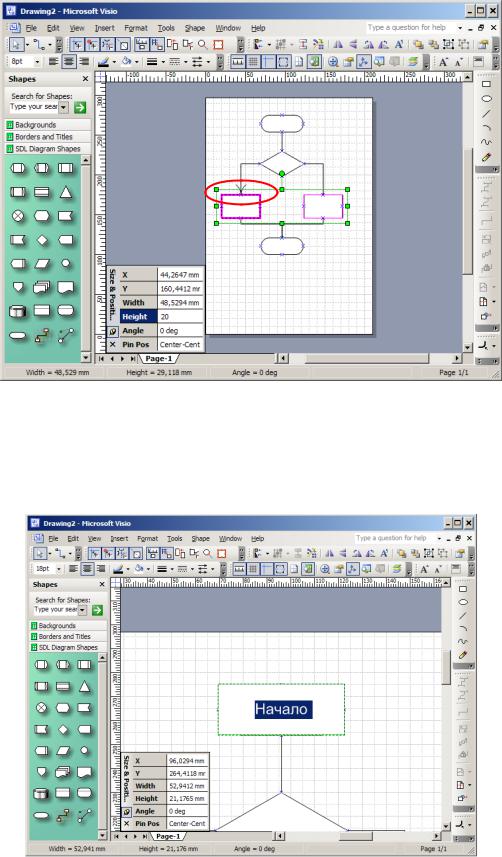Increase font size icon in upper window

point(443,62)
